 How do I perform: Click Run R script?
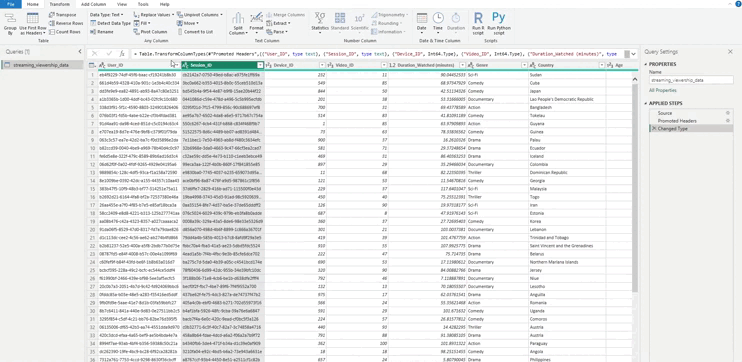point(478,24)
